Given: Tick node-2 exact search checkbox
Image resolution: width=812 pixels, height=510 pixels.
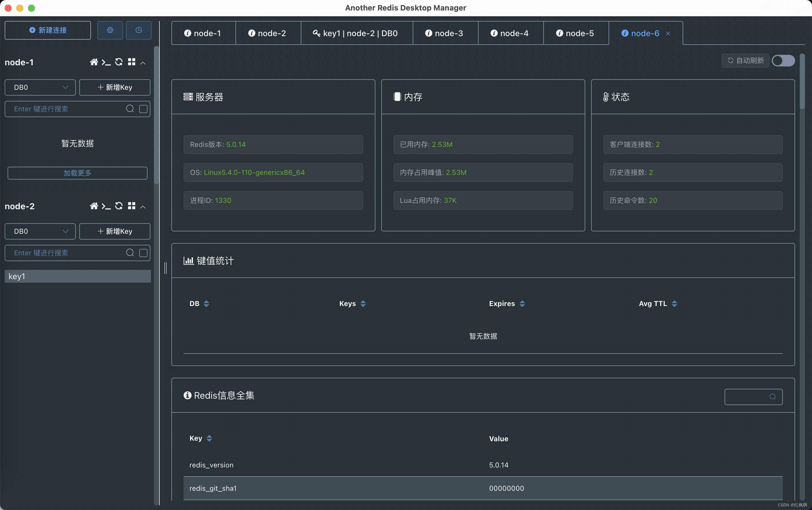Looking at the screenshot, I should click(143, 253).
